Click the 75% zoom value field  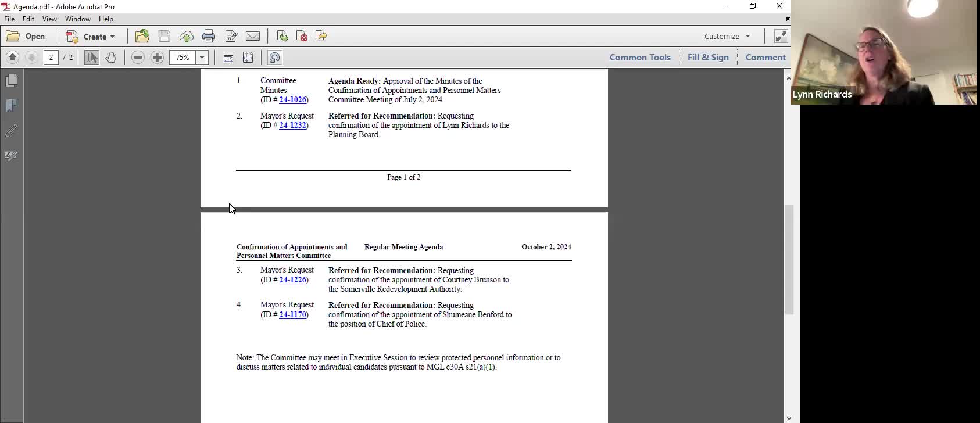[x=183, y=57]
